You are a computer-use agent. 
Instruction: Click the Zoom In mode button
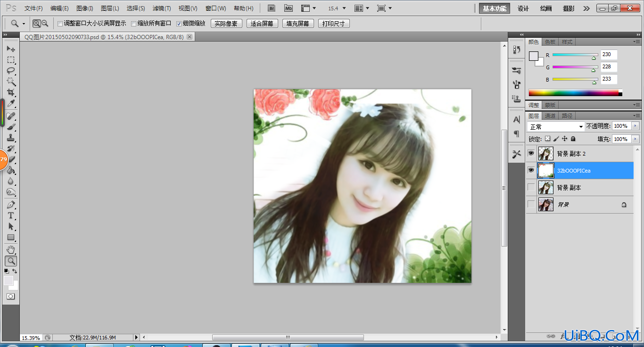(37, 23)
